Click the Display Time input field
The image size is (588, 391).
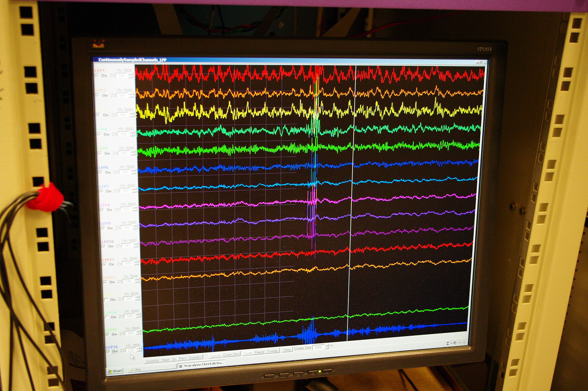(319, 347)
